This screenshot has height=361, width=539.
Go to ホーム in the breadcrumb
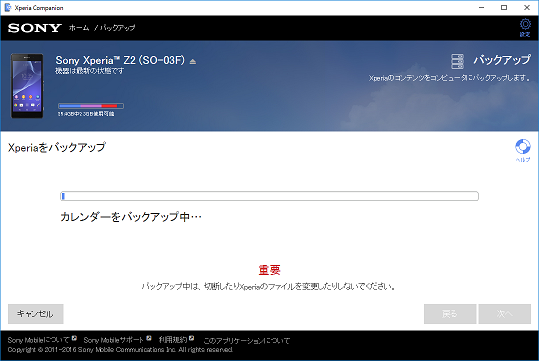(x=79, y=28)
